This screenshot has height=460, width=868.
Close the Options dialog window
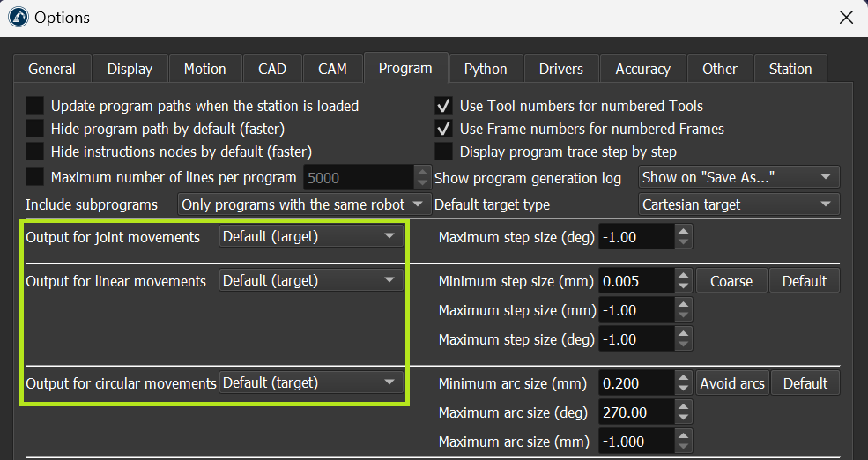(x=846, y=18)
